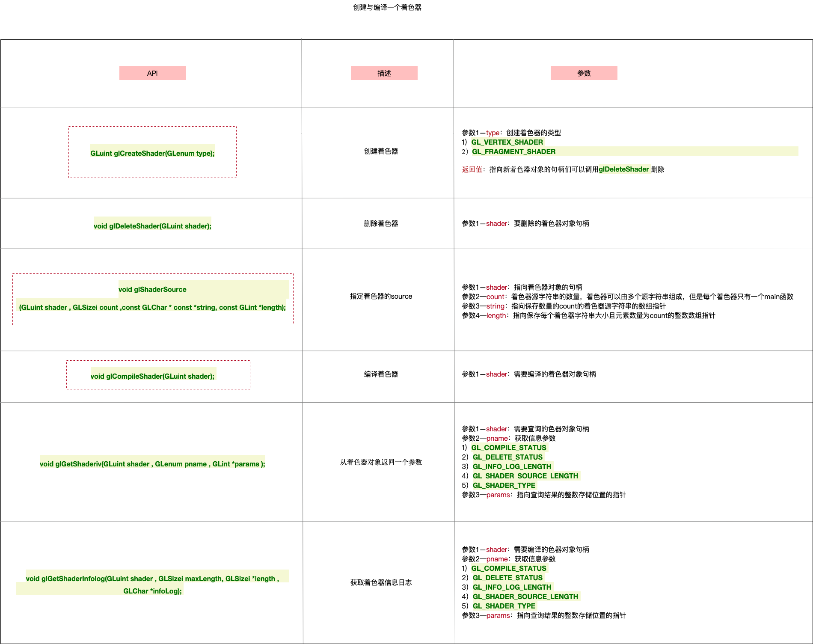Click the "void glDeleteShader(GLuint shader);" signature
Viewport: 813px width, 644px height.
pyautogui.click(x=152, y=226)
